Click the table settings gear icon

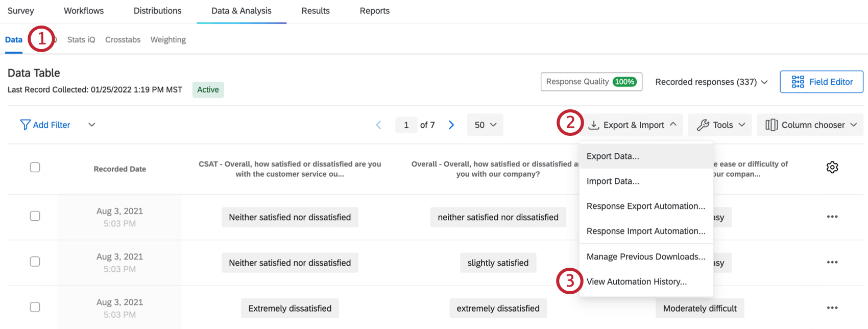tap(832, 167)
